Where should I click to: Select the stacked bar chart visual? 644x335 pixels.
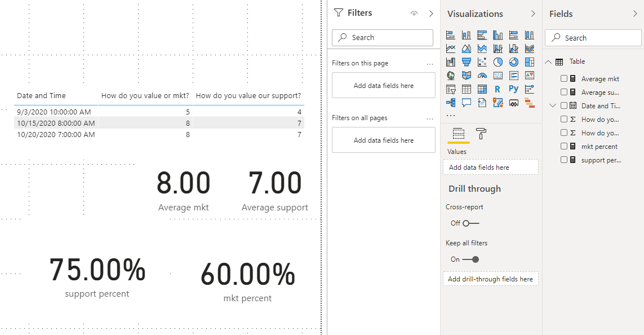click(451, 35)
